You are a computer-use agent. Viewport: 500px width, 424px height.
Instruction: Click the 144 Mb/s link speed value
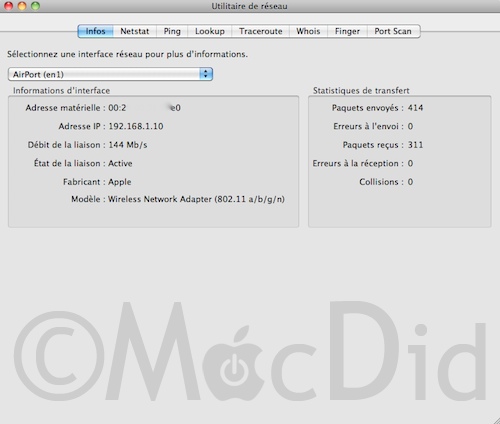coord(128,145)
